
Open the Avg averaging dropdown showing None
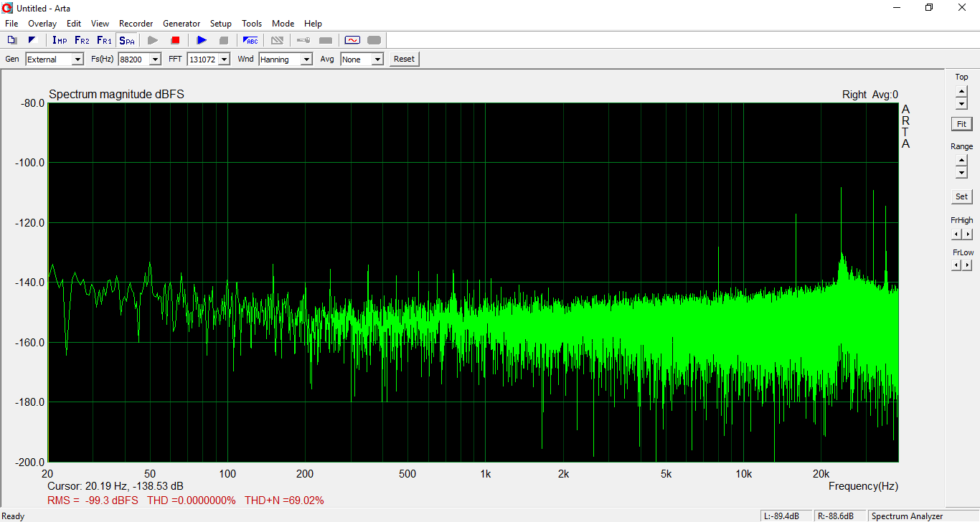362,60
